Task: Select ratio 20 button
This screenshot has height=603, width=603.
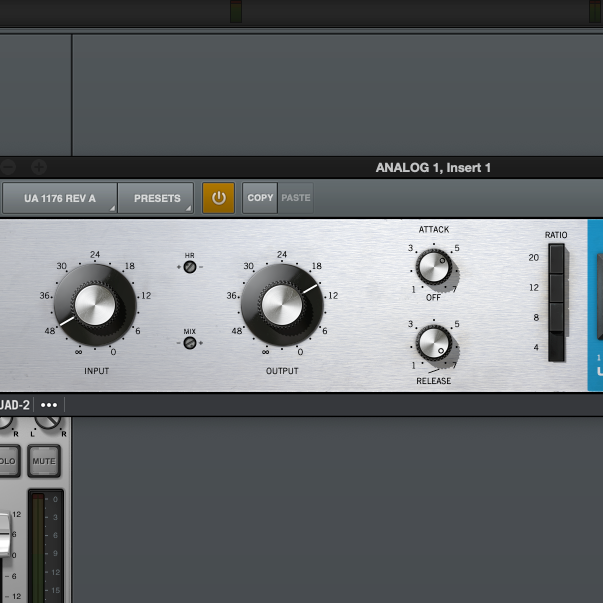Action: point(556,258)
